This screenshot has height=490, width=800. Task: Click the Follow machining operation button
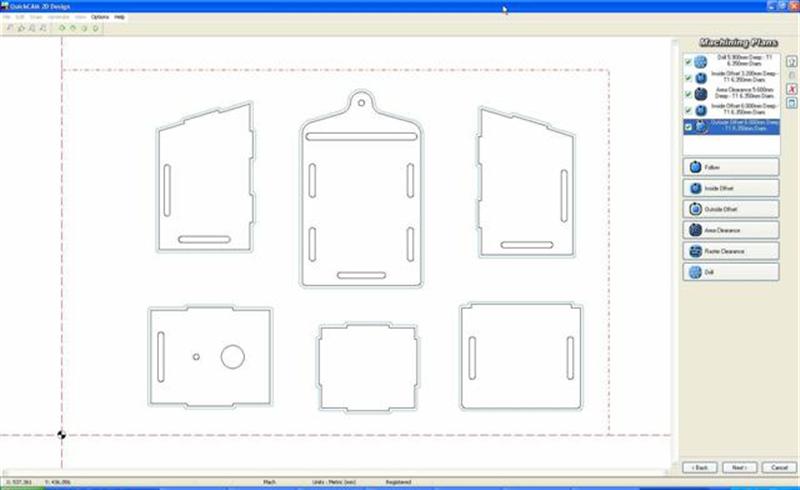tap(730, 167)
